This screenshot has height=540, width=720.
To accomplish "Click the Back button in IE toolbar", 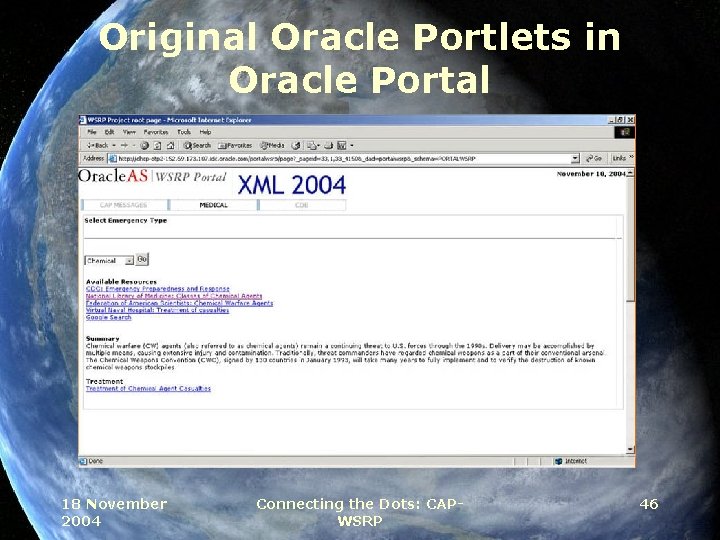I will pos(97,146).
